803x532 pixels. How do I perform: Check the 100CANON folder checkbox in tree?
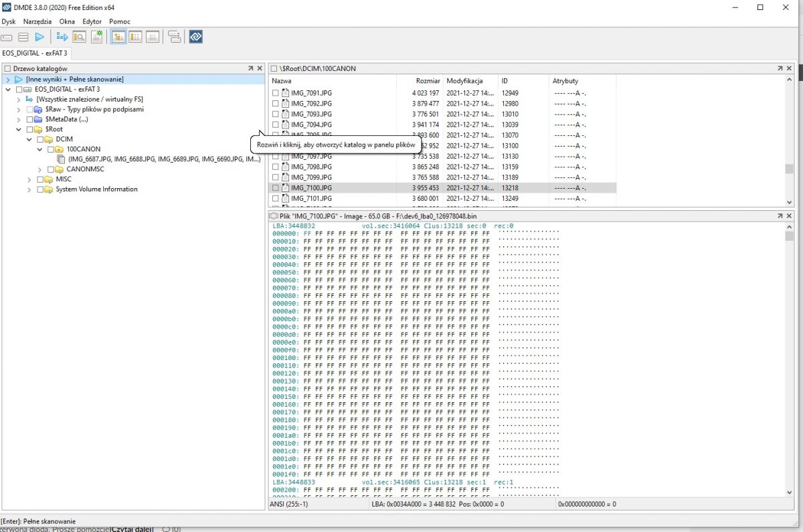(x=51, y=149)
